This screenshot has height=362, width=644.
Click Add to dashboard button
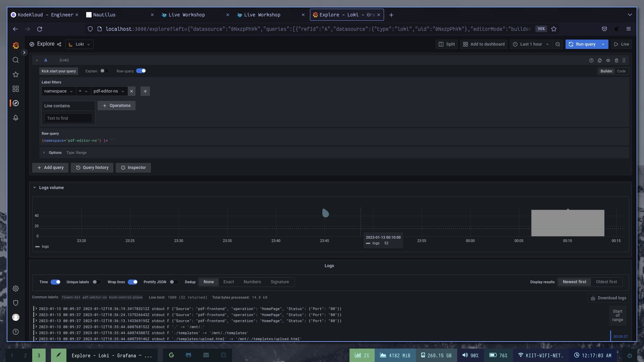(x=484, y=44)
